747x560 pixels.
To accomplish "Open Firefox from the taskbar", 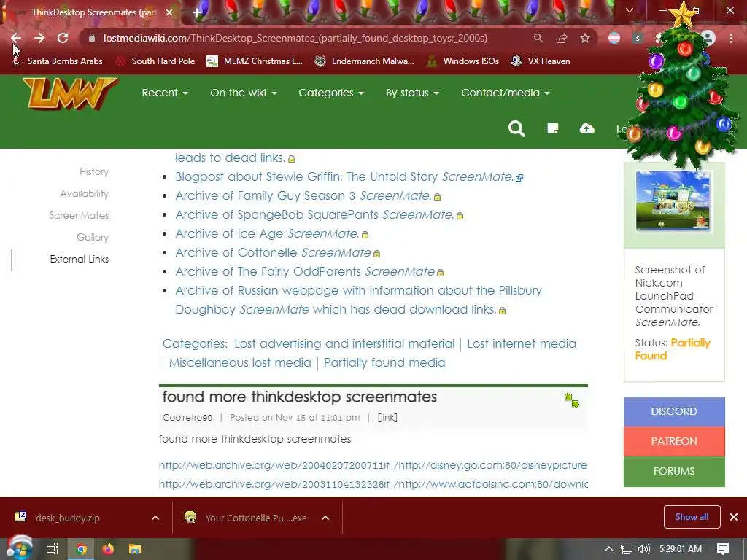I will tap(108, 549).
